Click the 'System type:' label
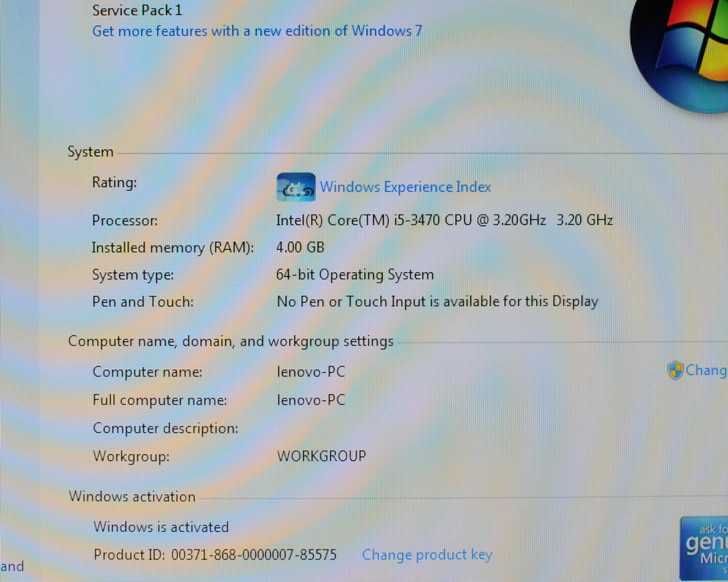This screenshot has height=582, width=728. coord(133,275)
